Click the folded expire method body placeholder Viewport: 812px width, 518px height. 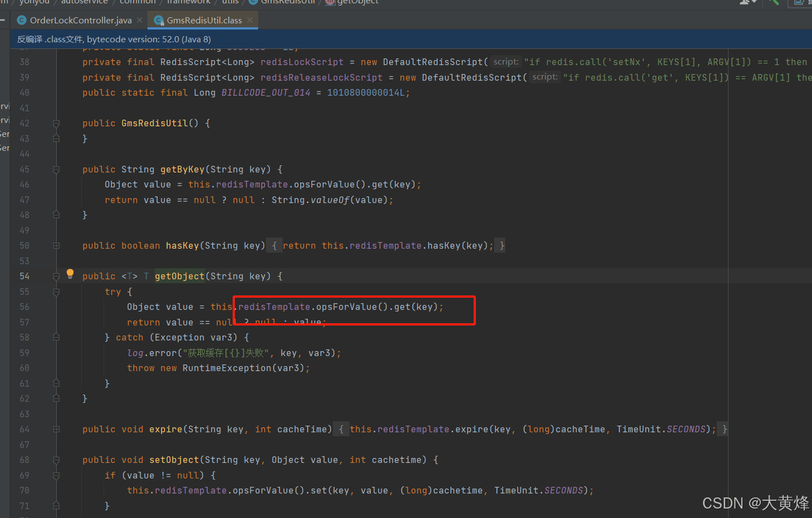coord(533,429)
